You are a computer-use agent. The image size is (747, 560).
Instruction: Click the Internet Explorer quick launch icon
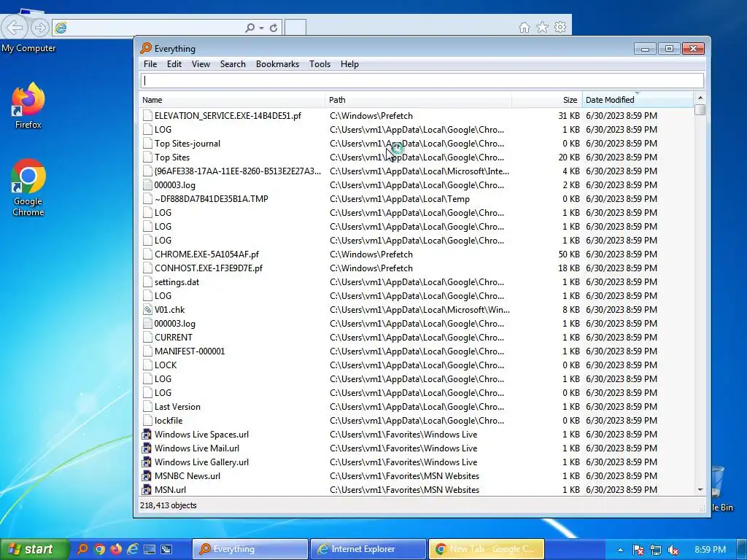(133, 549)
